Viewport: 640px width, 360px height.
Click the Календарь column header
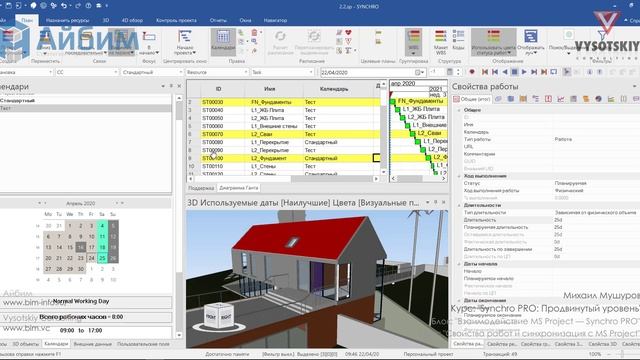(x=334, y=89)
